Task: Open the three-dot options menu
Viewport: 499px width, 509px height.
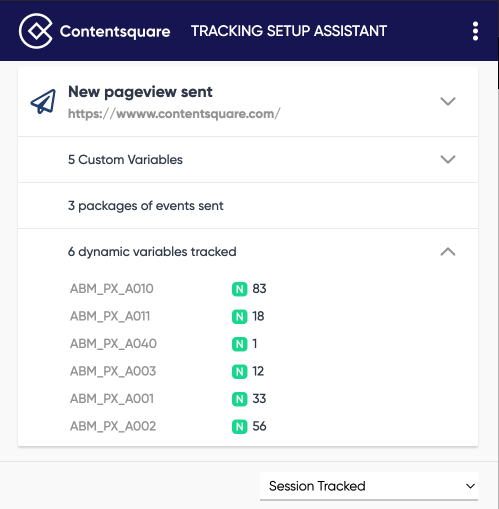Action: [x=475, y=31]
